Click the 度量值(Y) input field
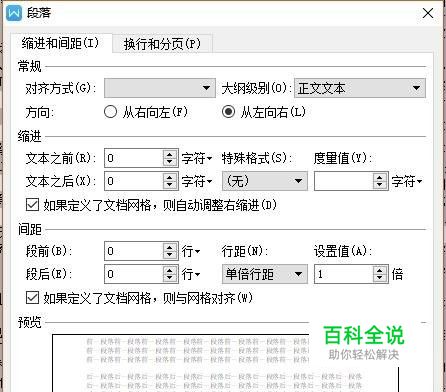The image size is (446, 392). point(343,181)
